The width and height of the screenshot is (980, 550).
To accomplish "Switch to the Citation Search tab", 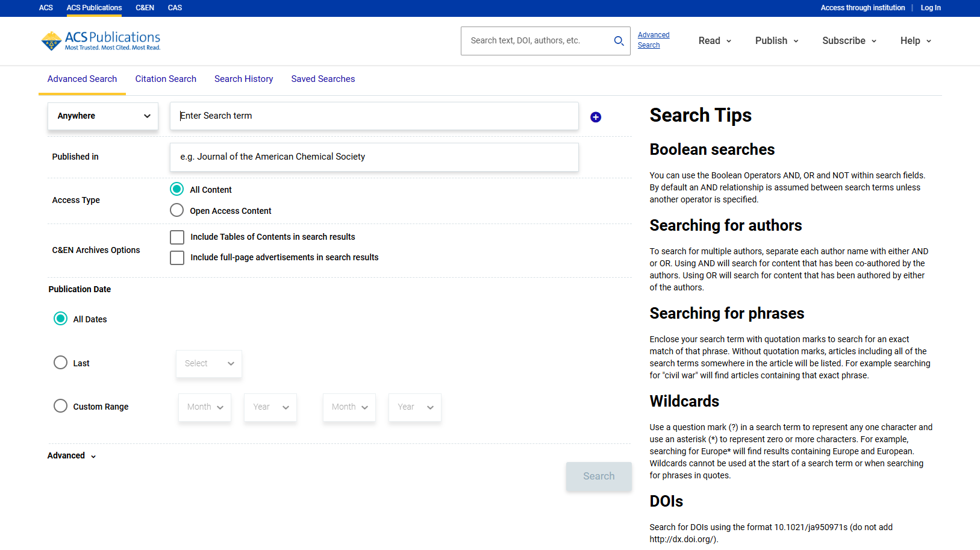I will (166, 79).
